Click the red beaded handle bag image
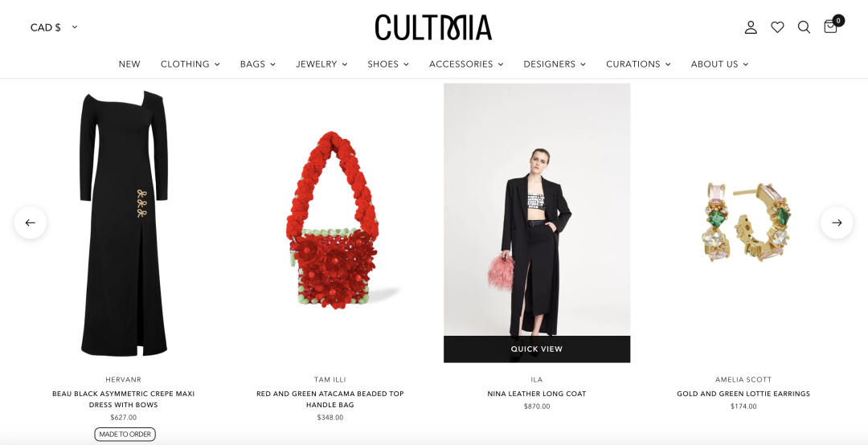868x445 pixels. coord(330,222)
